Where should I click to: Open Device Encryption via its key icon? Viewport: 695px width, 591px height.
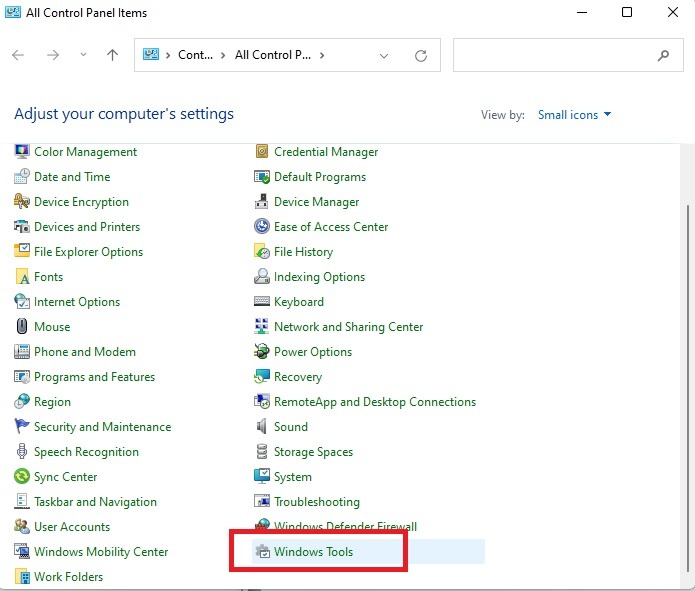click(22, 202)
